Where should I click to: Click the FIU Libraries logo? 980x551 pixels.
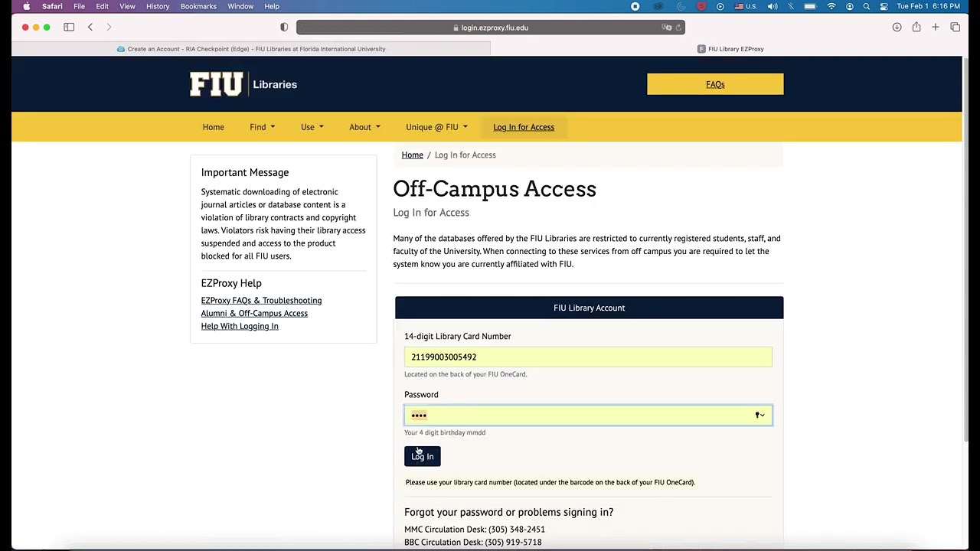click(x=243, y=84)
